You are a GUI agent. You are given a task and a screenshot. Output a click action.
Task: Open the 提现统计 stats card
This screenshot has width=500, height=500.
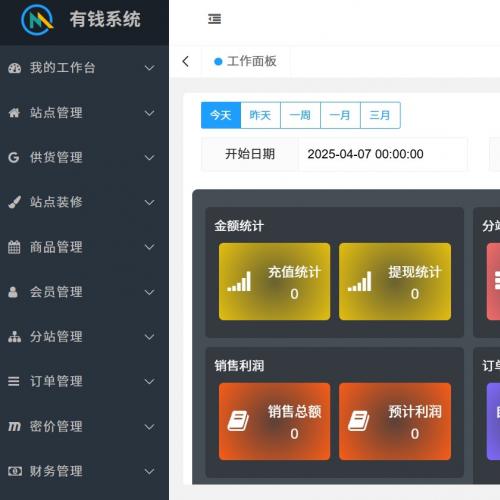(x=395, y=282)
